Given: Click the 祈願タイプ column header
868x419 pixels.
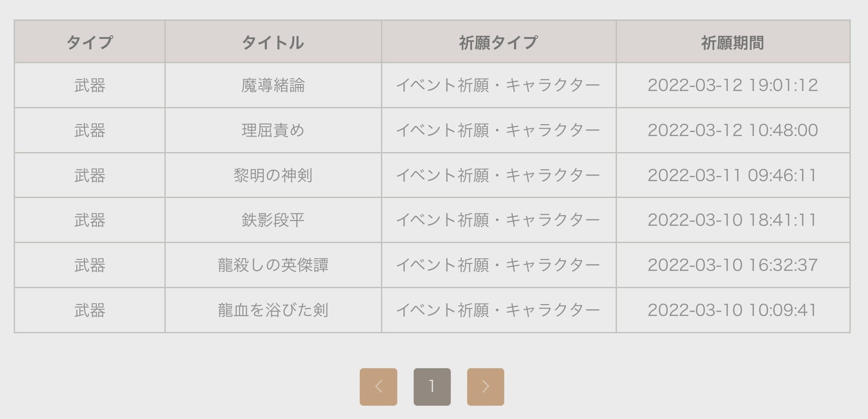Looking at the screenshot, I should [498, 41].
